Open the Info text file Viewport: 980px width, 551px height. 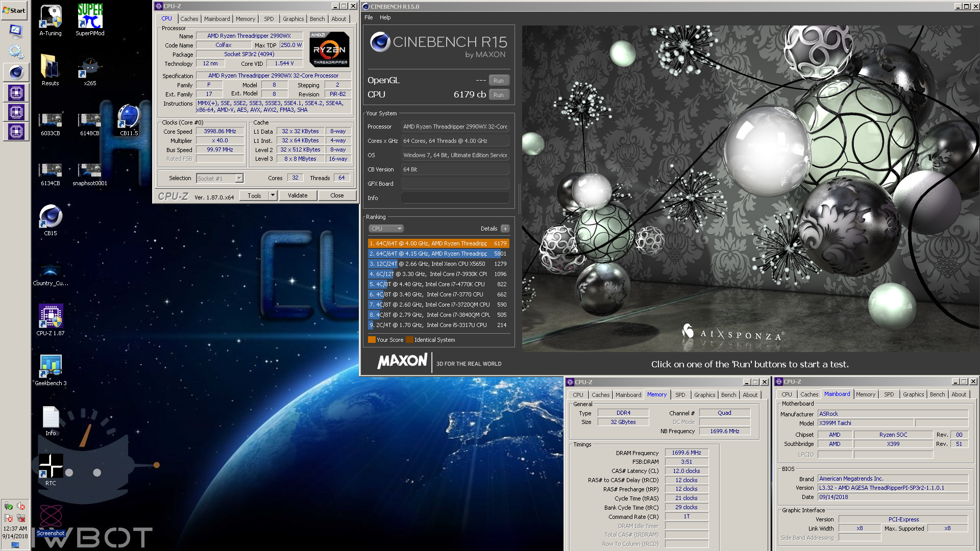pos(51,421)
